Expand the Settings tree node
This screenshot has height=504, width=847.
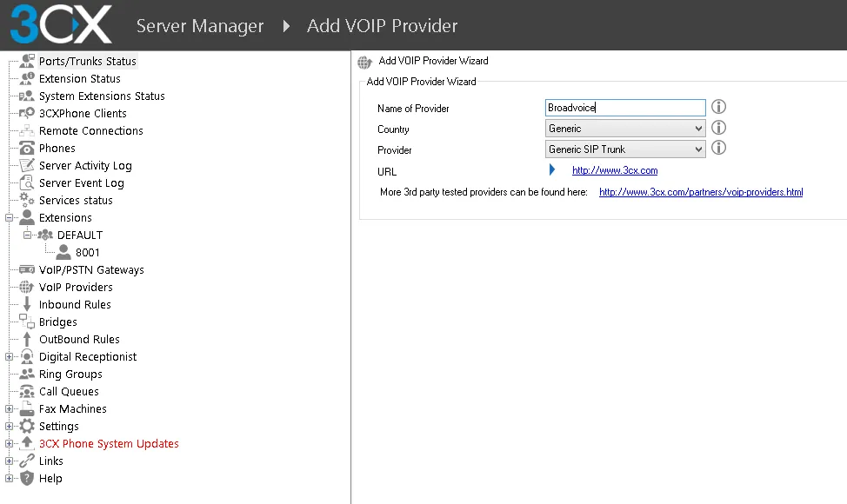click(x=10, y=427)
